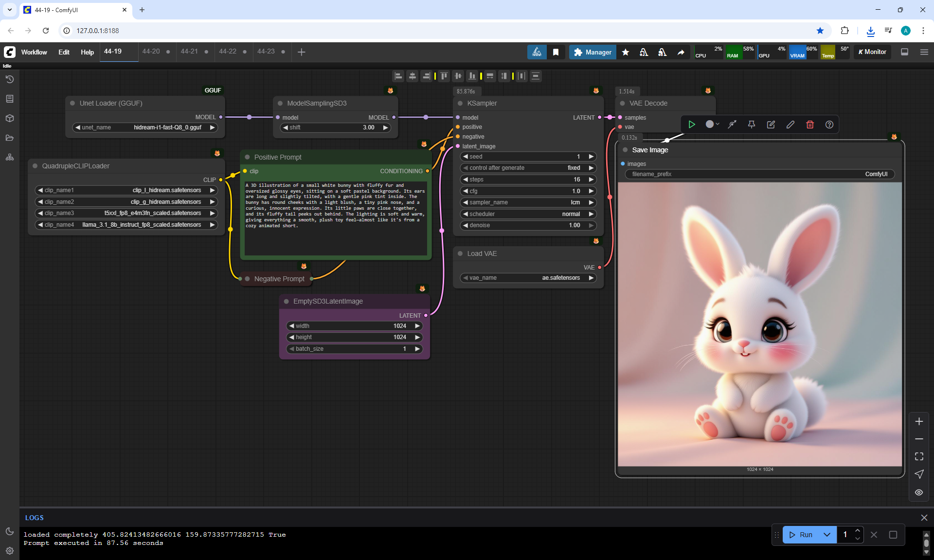
Task: Open the Workflow menu
Action: (x=34, y=52)
